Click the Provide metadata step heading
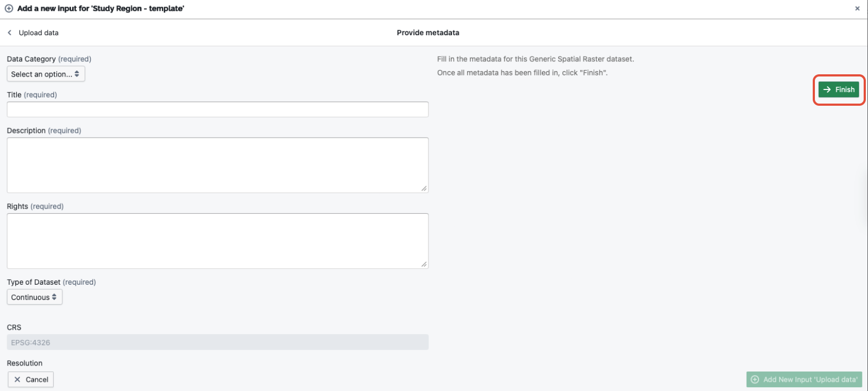 [428, 33]
